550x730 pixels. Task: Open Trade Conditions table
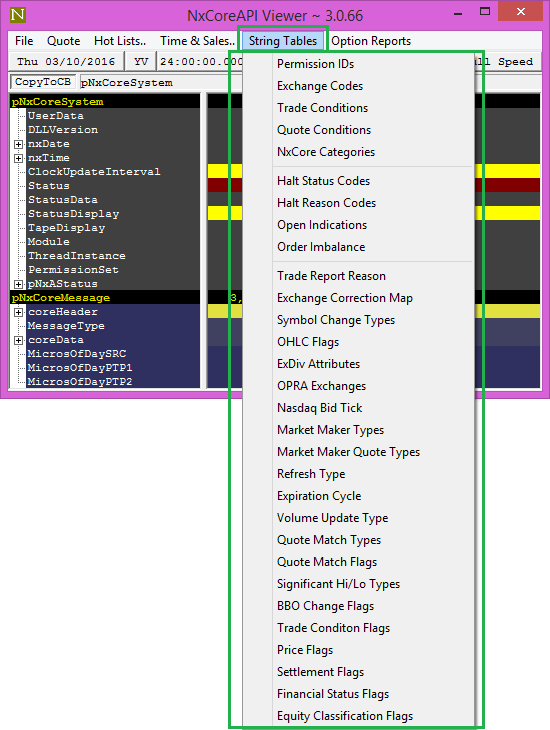coord(322,108)
